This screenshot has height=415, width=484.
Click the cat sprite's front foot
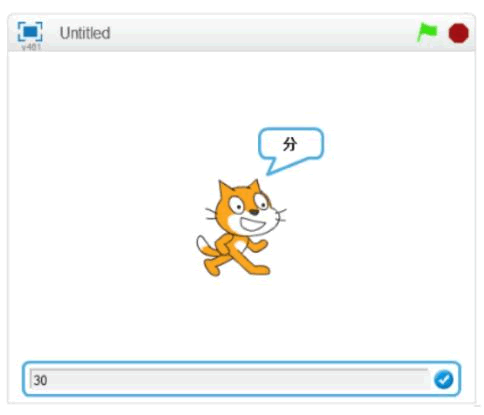click(x=260, y=269)
